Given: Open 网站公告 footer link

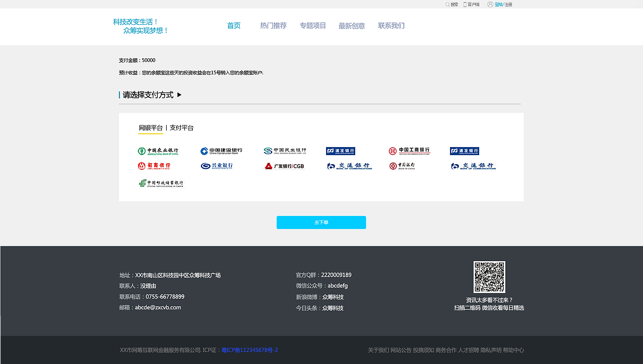Looking at the screenshot, I should (x=401, y=350).
